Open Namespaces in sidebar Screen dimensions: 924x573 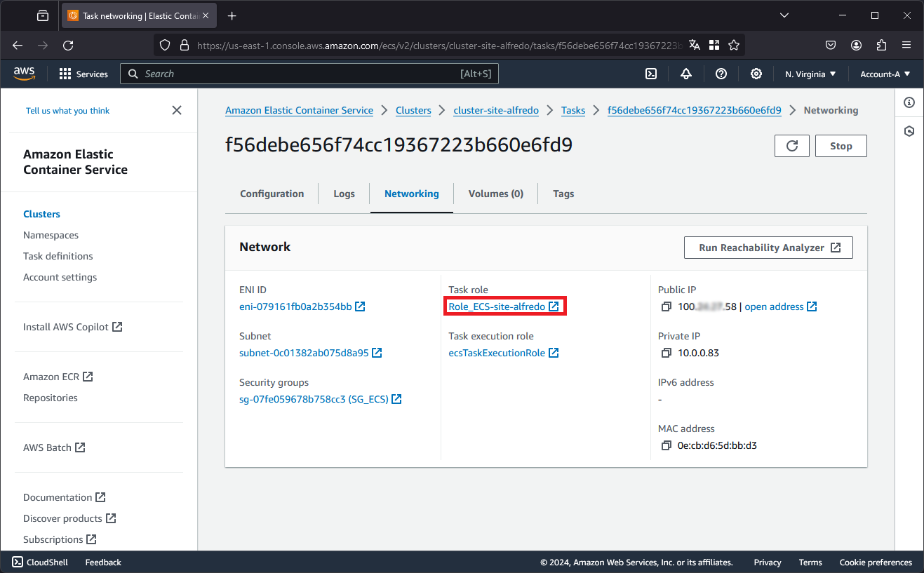51,235
